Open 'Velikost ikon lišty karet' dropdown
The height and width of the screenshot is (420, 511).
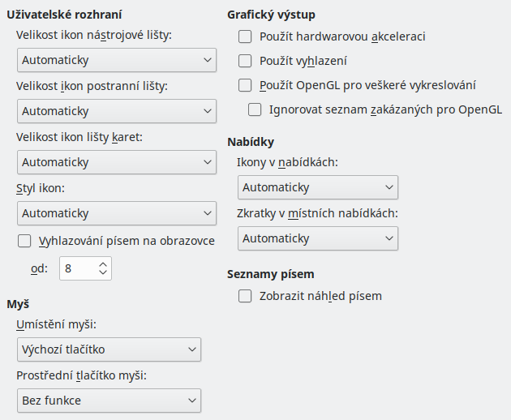[116, 162]
